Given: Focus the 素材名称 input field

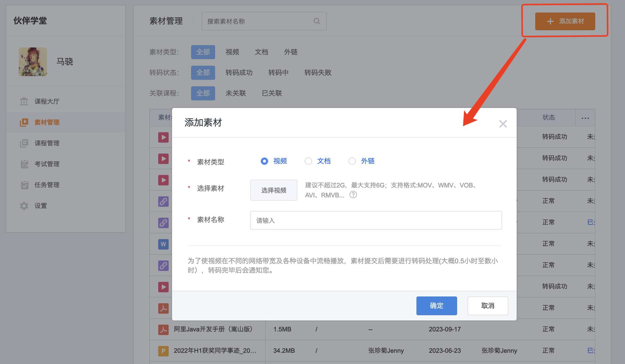Looking at the screenshot, I should (x=376, y=220).
